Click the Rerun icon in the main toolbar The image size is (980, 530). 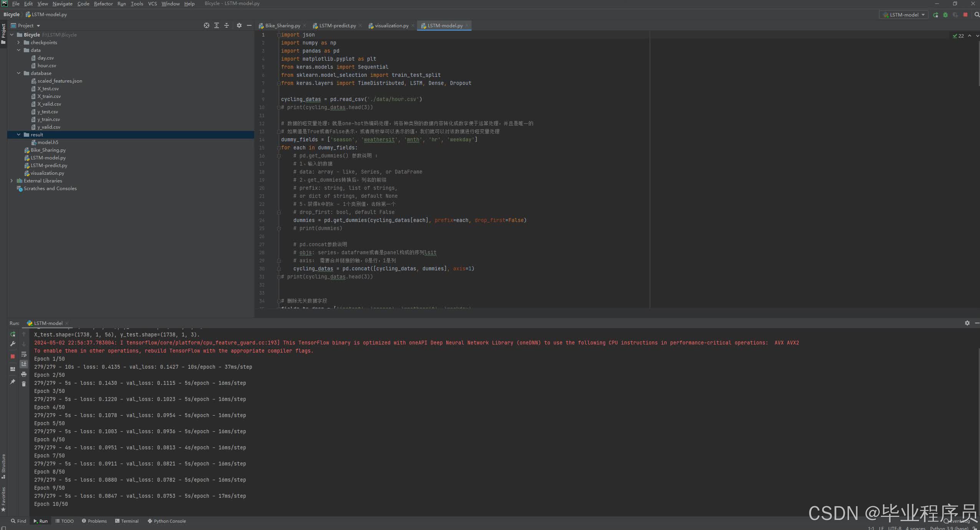click(x=935, y=15)
